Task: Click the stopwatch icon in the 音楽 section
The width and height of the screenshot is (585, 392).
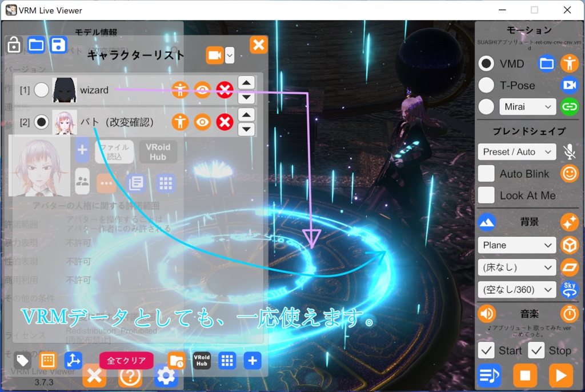Action: [570, 313]
